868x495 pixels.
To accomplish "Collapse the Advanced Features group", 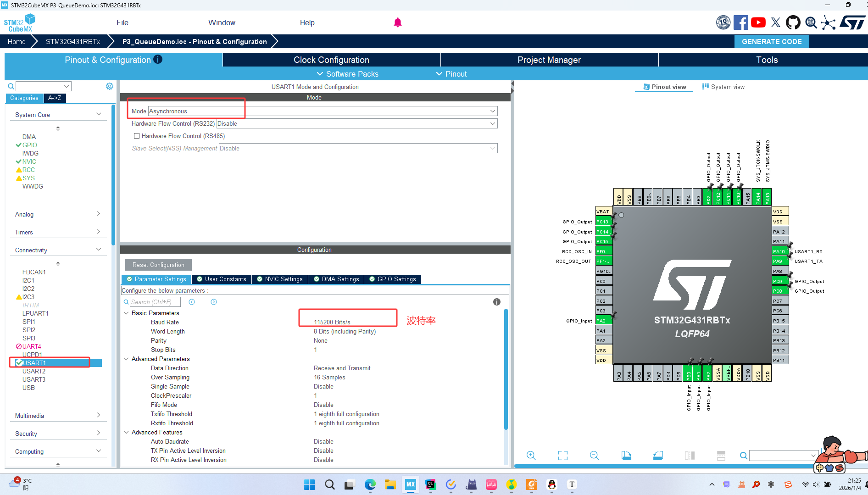I will tap(127, 432).
